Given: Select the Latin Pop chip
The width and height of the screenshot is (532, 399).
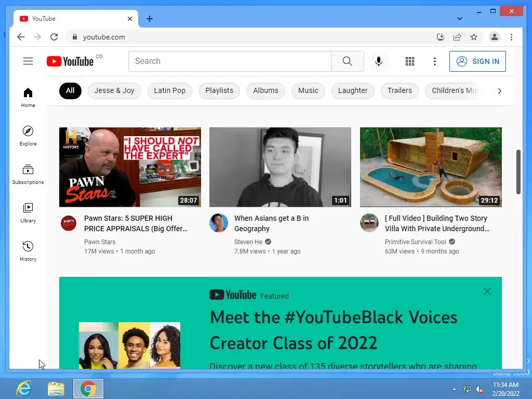Looking at the screenshot, I should point(170,90).
